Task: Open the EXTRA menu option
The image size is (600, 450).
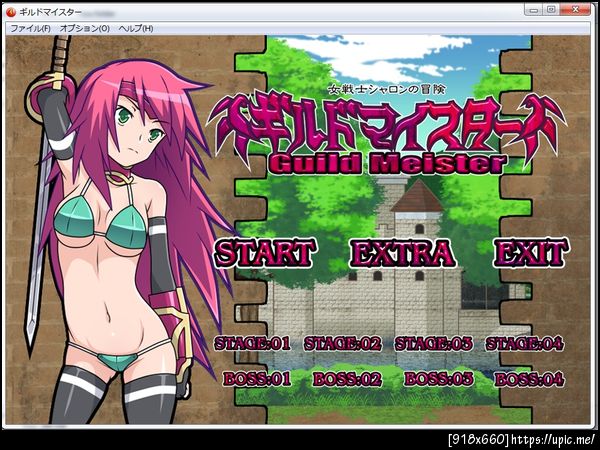Action: point(403,253)
